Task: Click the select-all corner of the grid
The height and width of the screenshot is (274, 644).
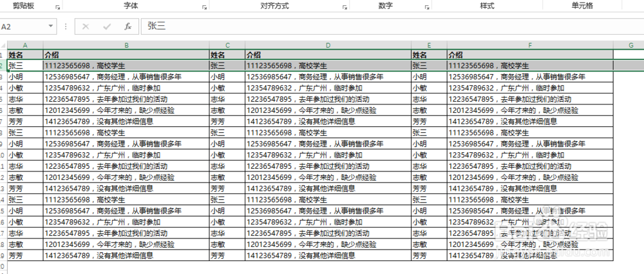Action: point(3,45)
